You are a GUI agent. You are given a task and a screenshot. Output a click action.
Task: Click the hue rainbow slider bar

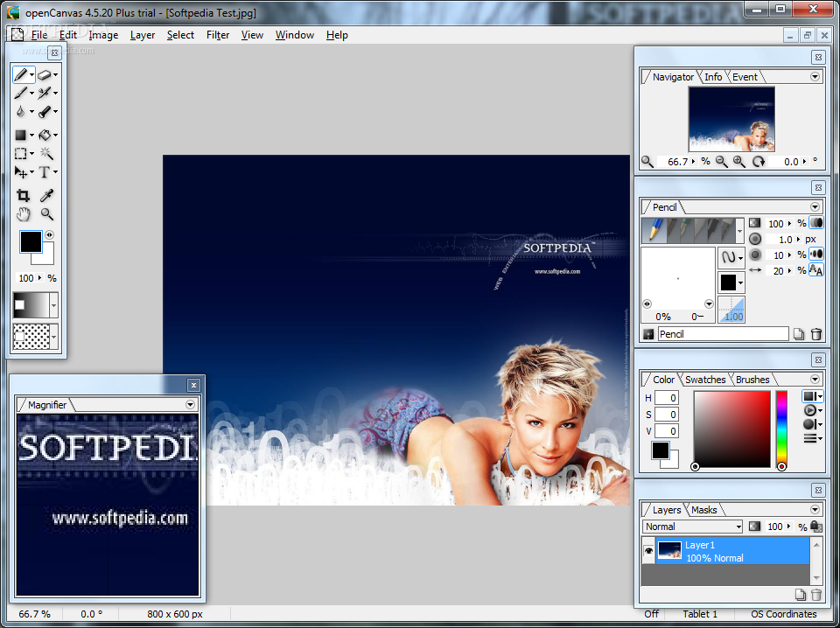coord(781,429)
